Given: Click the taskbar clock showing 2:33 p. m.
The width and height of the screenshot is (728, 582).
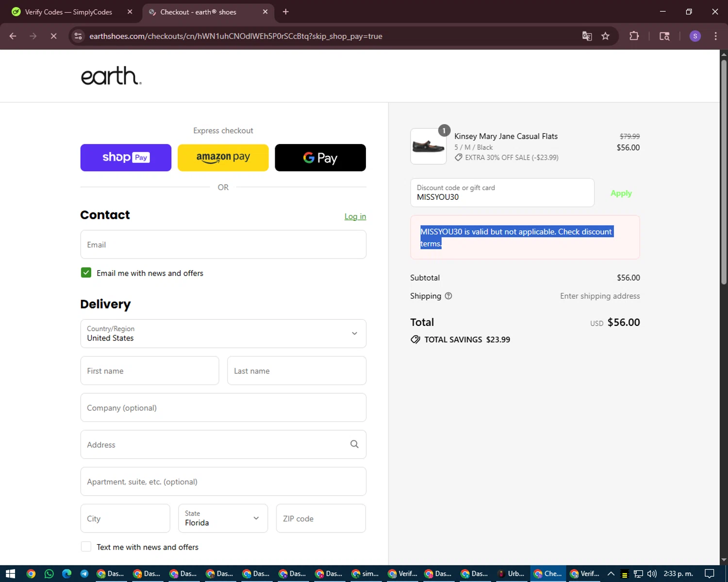Looking at the screenshot, I should [x=678, y=574].
